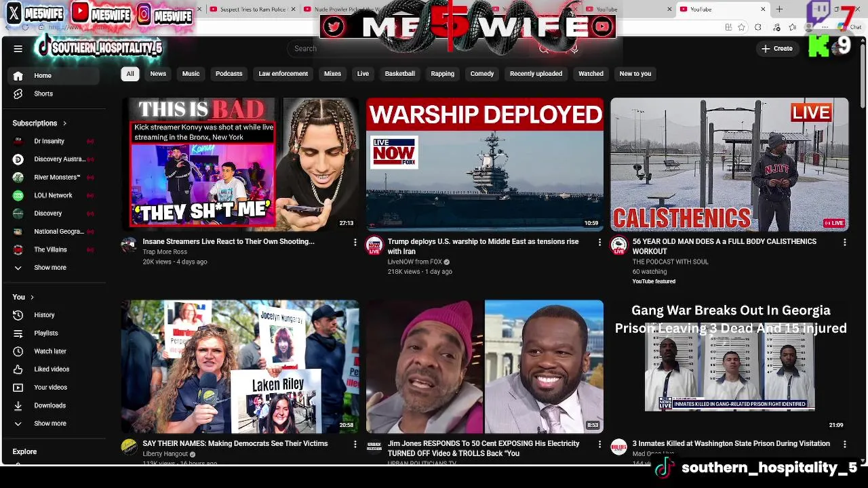Click Podcast With Soul channel avatar

[x=618, y=245]
